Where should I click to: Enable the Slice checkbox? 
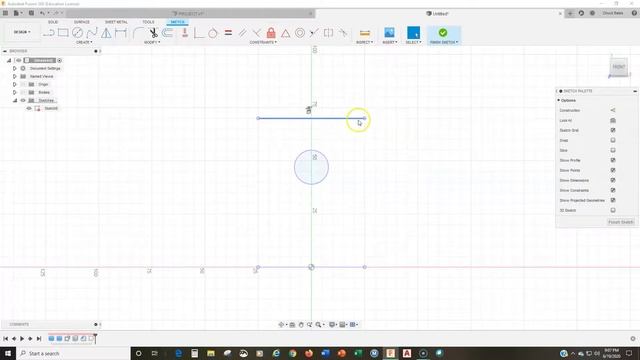tap(613, 150)
